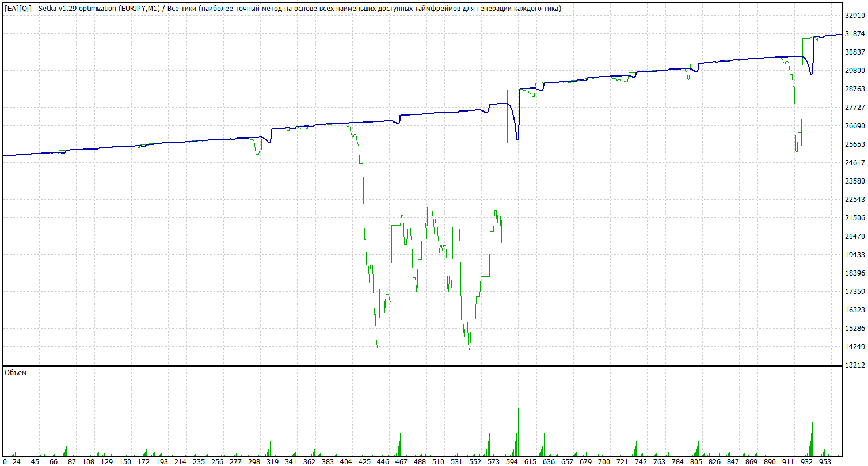Select the 108 horizontal axis label
868x466 pixels.
89,461
